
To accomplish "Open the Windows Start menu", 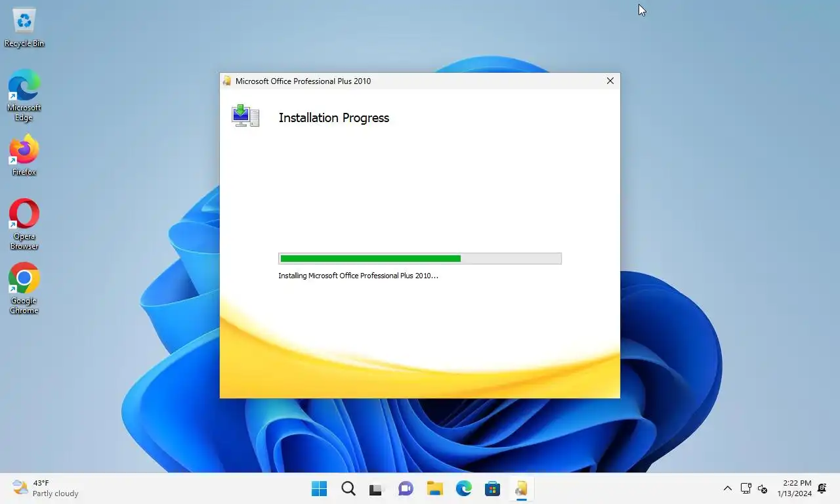I will pos(320,488).
